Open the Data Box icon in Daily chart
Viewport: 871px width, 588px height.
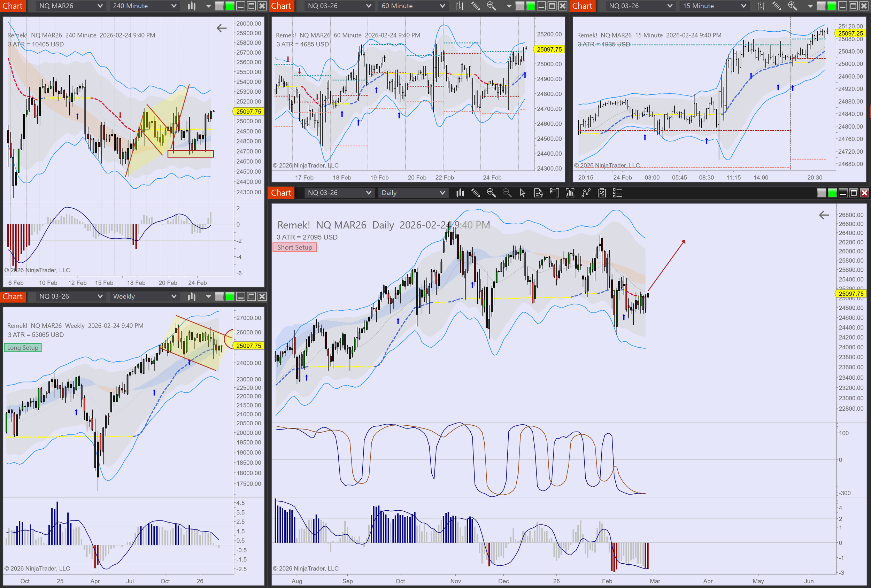click(539, 193)
